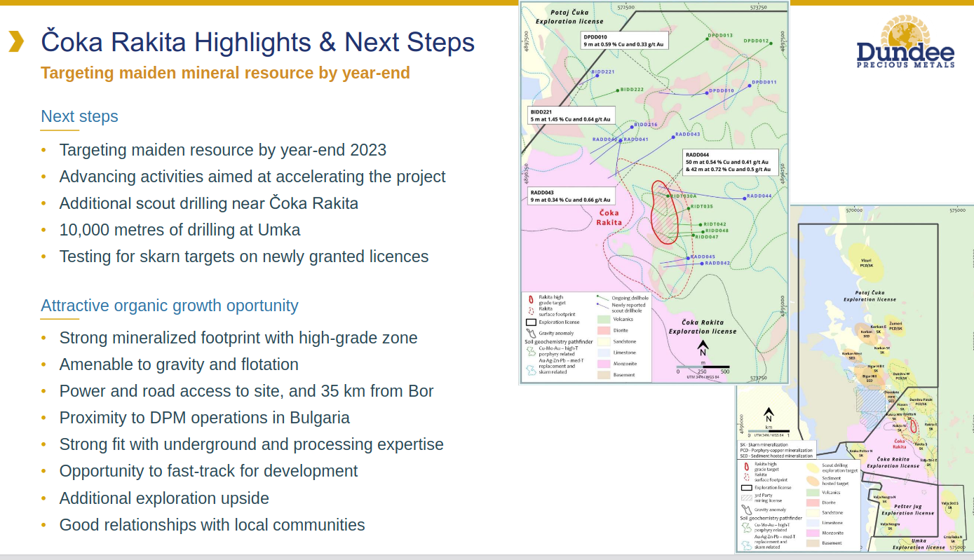Select the Monzonite color swatch in the drillhole map legend
Viewport: 974px width, 560px height.
603,364
